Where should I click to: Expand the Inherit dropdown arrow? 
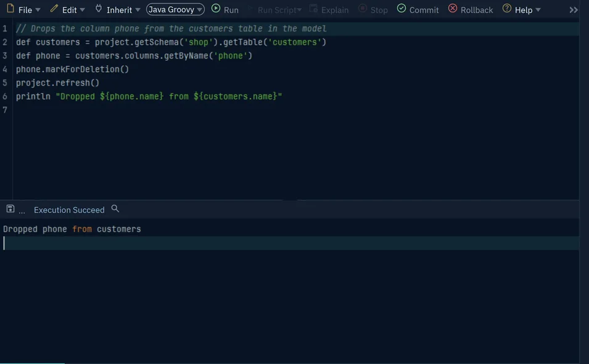(x=138, y=10)
